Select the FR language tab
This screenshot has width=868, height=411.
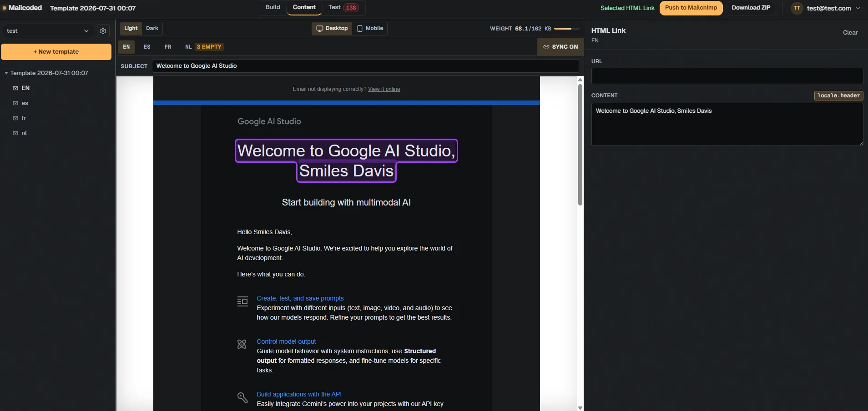tap(168, 47)
